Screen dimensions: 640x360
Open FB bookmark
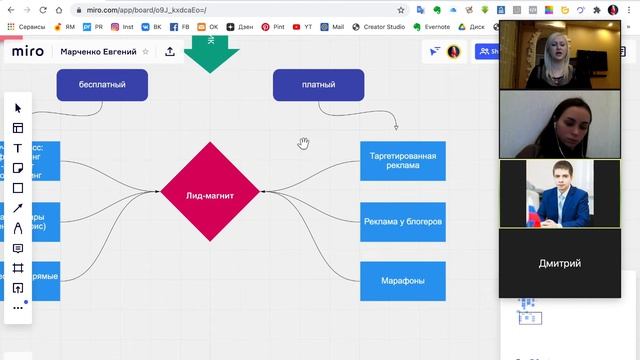click(x=180, y=27)
